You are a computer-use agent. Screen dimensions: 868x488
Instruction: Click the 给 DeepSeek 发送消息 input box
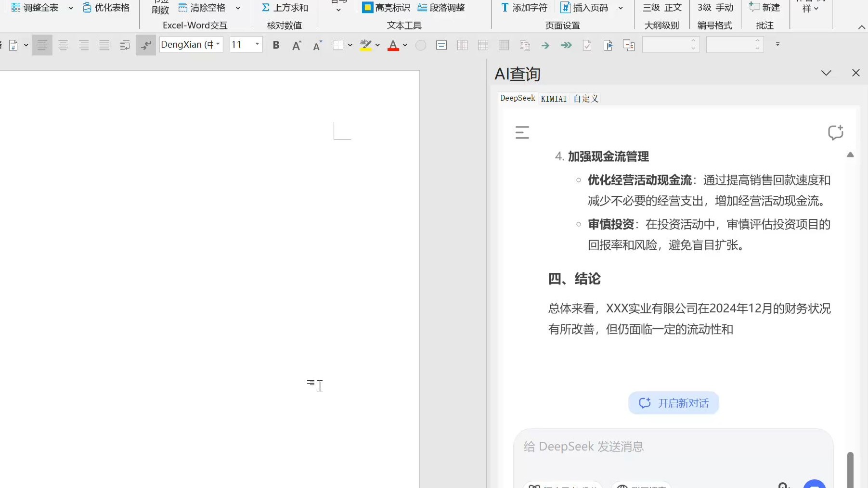(x=673, y=447)
